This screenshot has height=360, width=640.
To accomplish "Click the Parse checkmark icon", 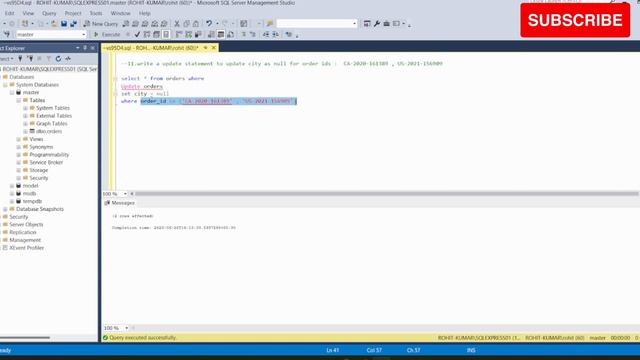I will [137, 35].
